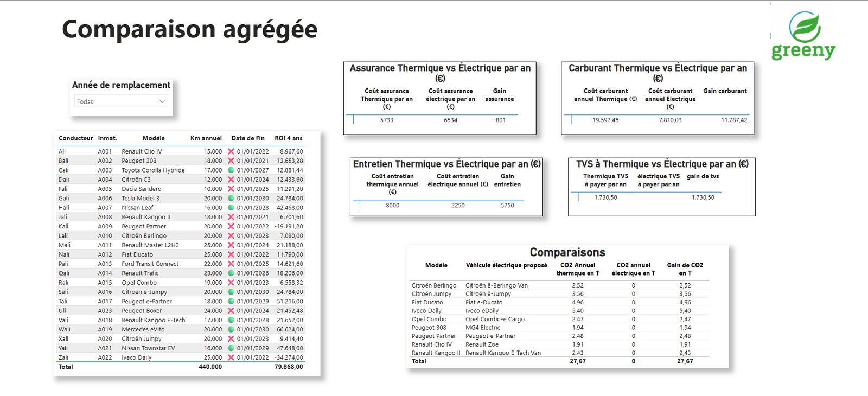Select the Entretien Thermique vs Électrique title
This screenshot has width=868, height=396.
[x=446, y=164]
